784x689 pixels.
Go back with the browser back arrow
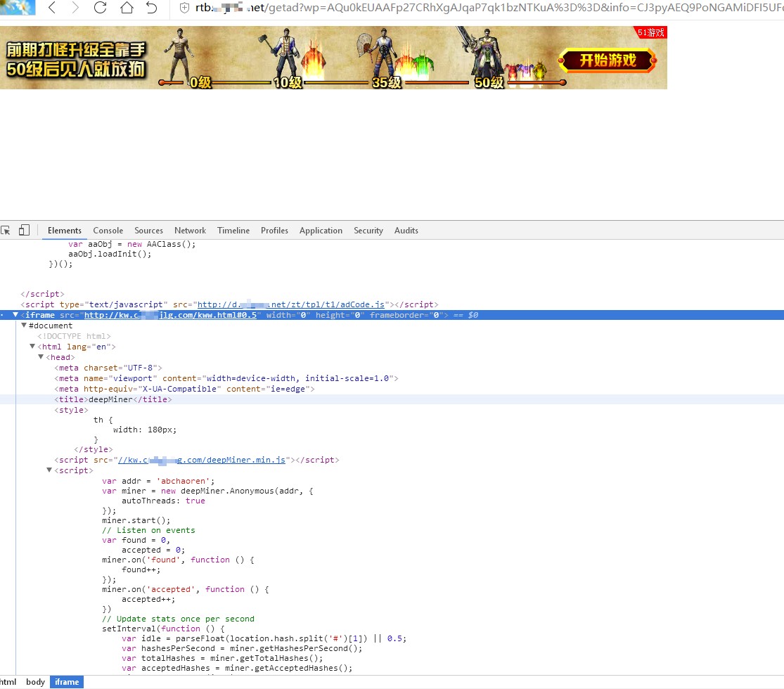coord(51,8)
